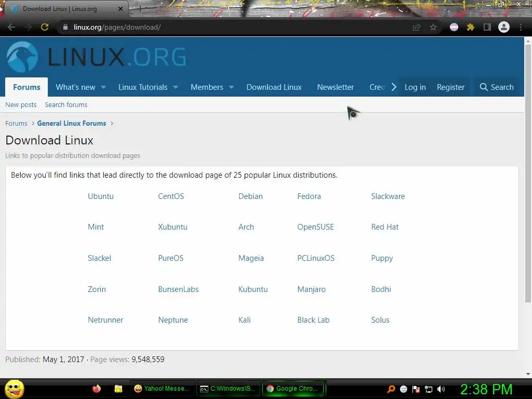Screen dimensions: 532x399
Task: Show more navigation items with the right chevron
Action: point(394,87)
